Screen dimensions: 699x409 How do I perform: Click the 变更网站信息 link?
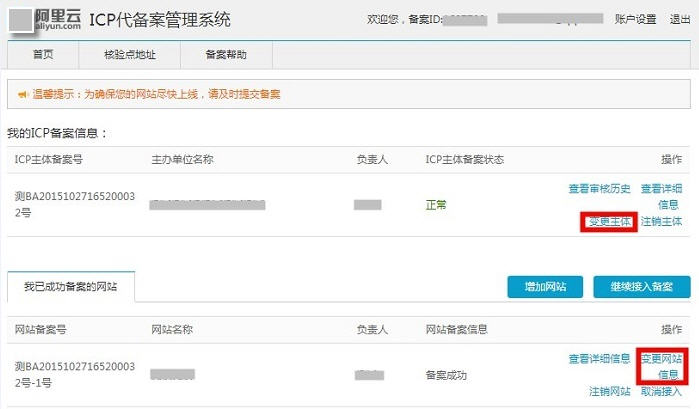pos(661,366)
